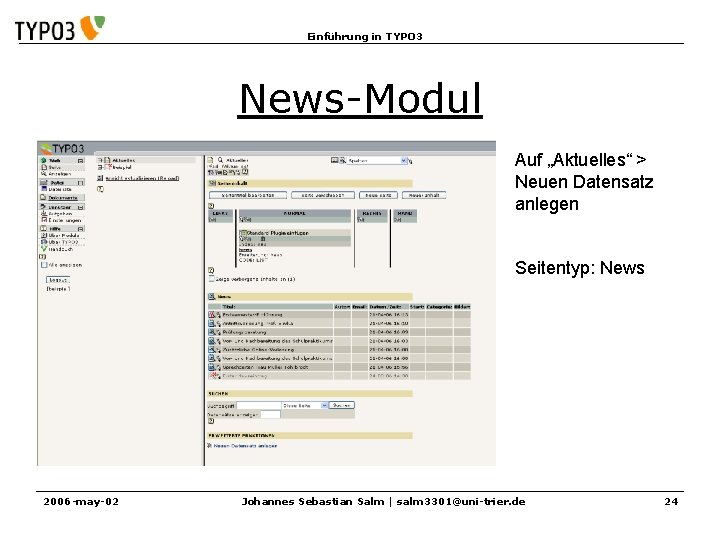Click the Suchen button
The height and width of the screenshot is (540, 720).
tap(342, 405)
